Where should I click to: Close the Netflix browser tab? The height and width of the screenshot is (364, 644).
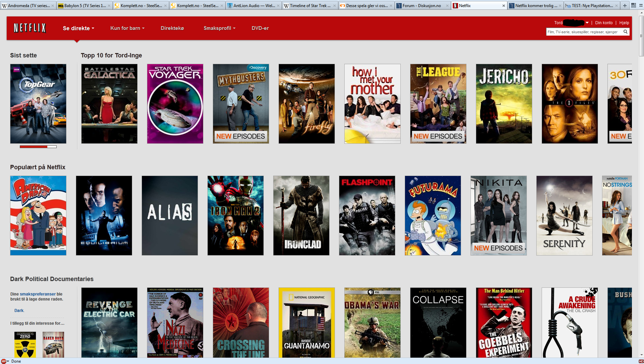point(503,6)
